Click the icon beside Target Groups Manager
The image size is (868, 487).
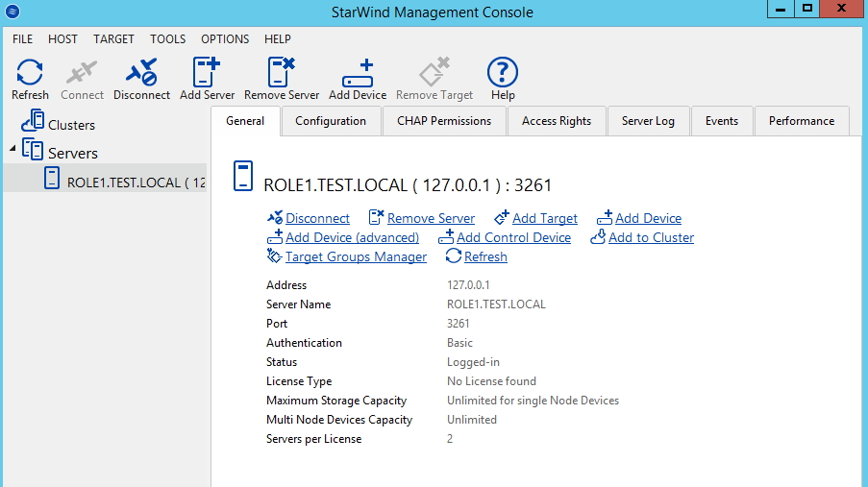(275, 256)
